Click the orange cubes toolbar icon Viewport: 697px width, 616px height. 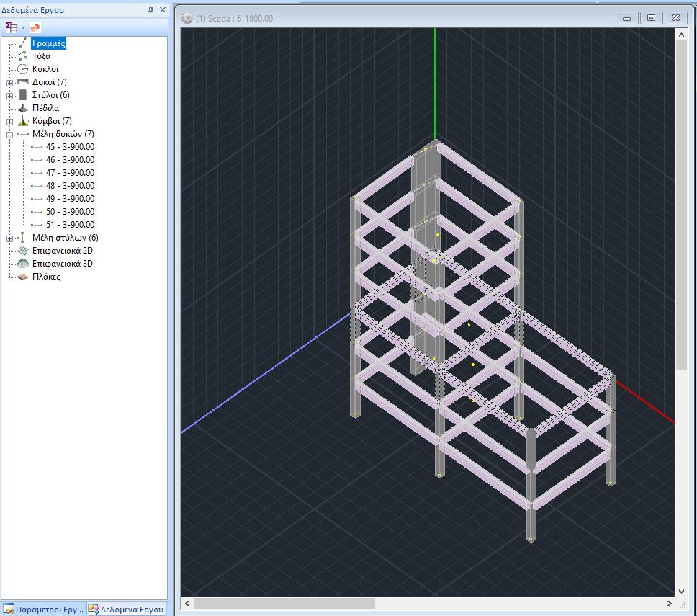pyautogui.click(x=35, y=28)
